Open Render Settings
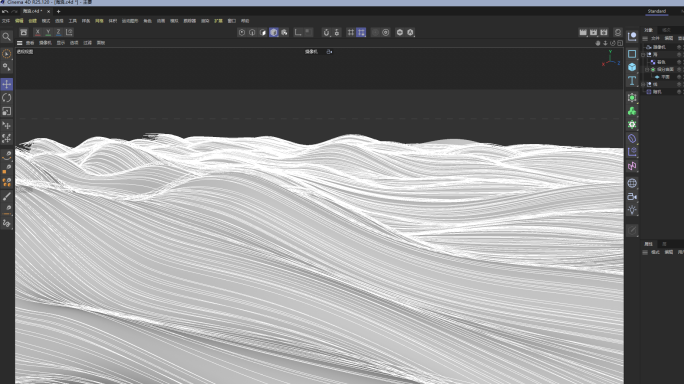The image size is (684, 384). [x=604, y=32]
